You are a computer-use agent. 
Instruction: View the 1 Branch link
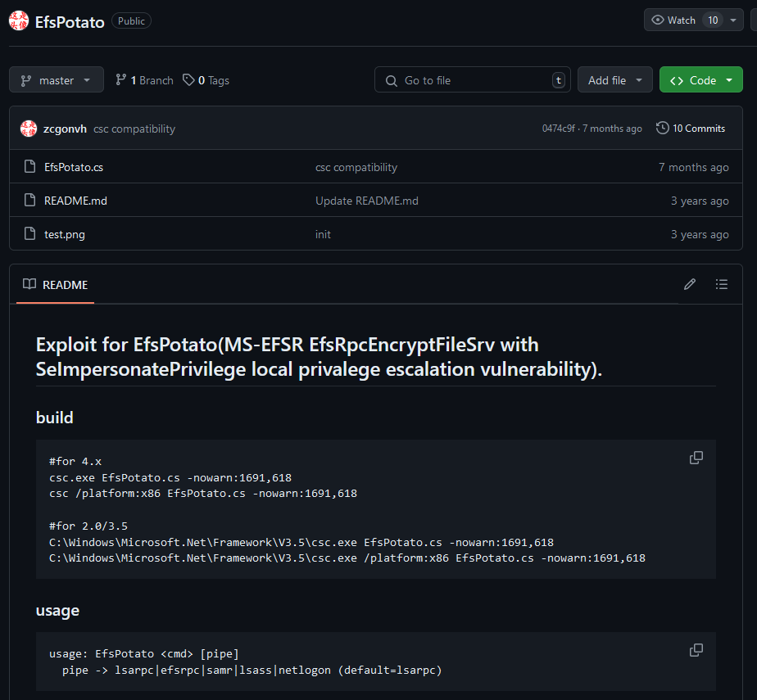[x=144, y=80]
